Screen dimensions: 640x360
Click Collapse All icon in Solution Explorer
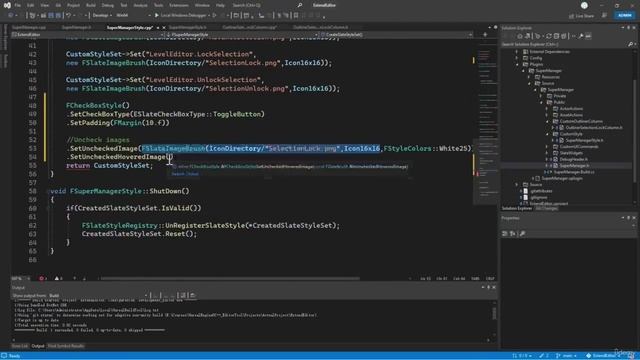coord(556,36)
